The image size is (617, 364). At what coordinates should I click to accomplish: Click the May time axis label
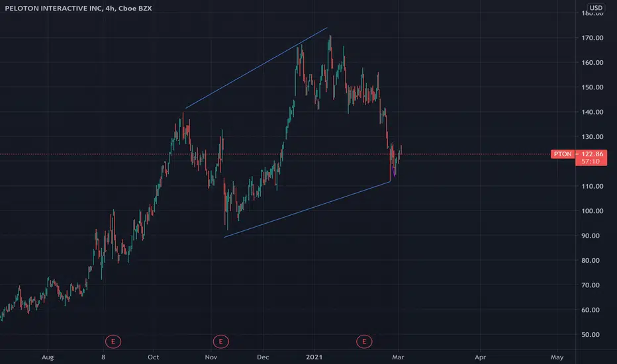557,357
